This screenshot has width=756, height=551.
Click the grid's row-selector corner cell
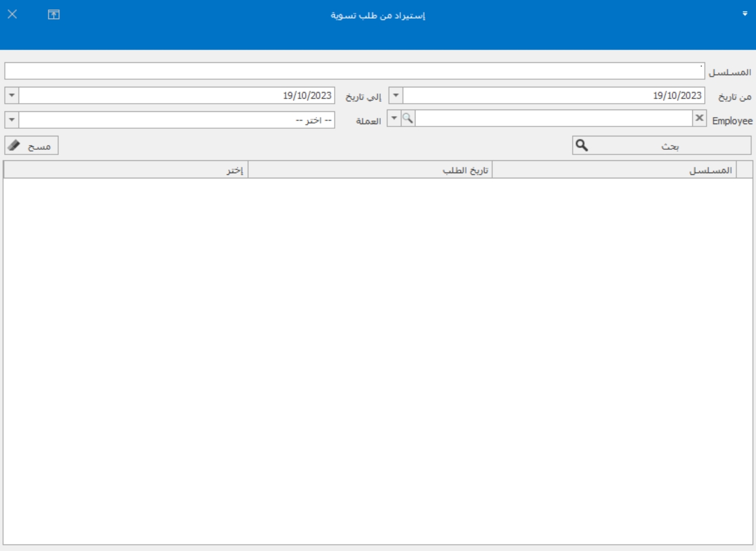click(744, 170)
